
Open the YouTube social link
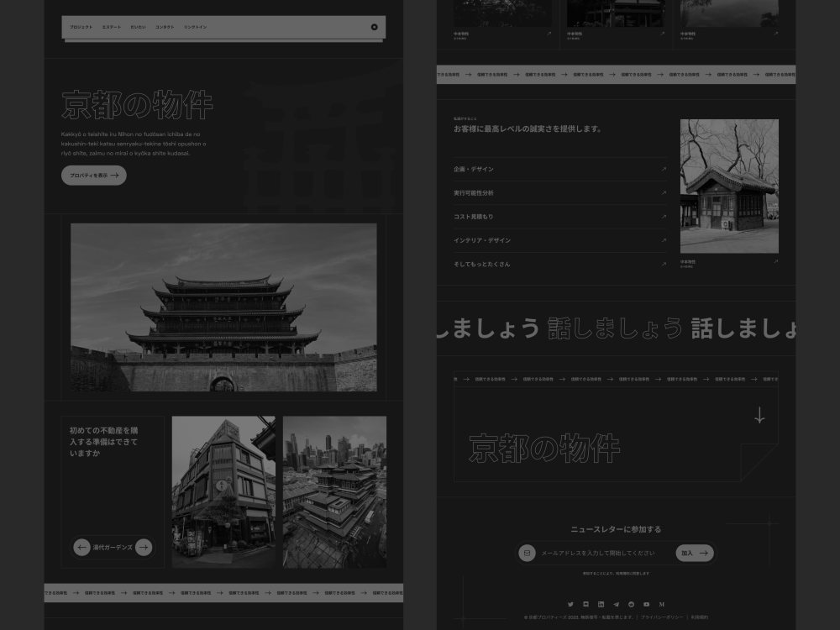point(646,604)
